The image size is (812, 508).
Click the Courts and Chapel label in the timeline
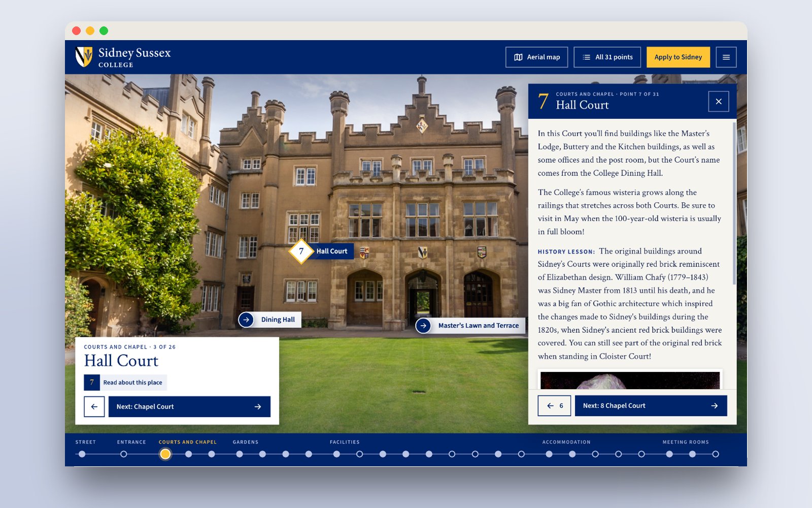pos(188,442)
